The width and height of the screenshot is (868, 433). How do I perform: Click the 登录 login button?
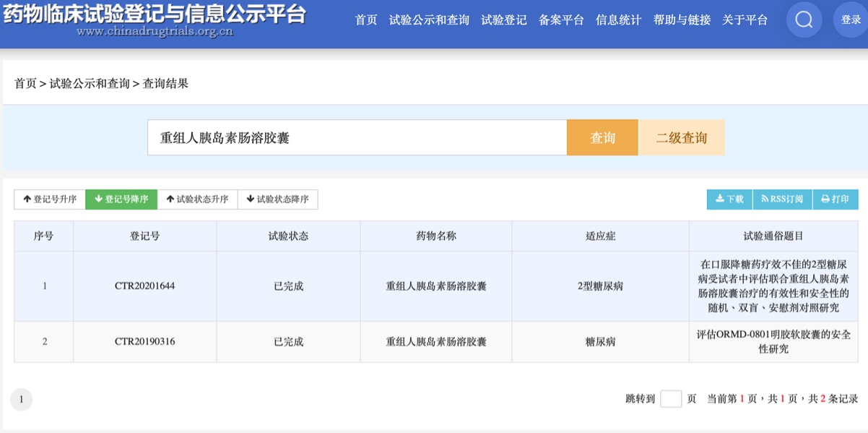(x=851, y=20)
